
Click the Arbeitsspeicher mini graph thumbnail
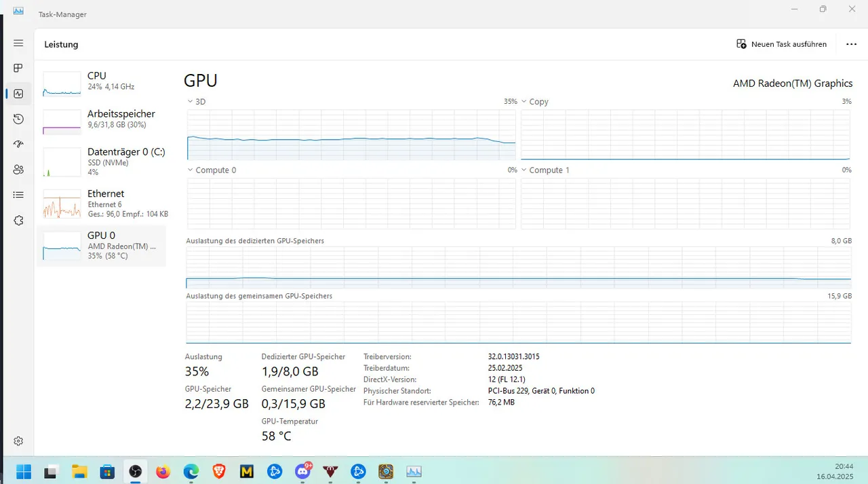62,122
